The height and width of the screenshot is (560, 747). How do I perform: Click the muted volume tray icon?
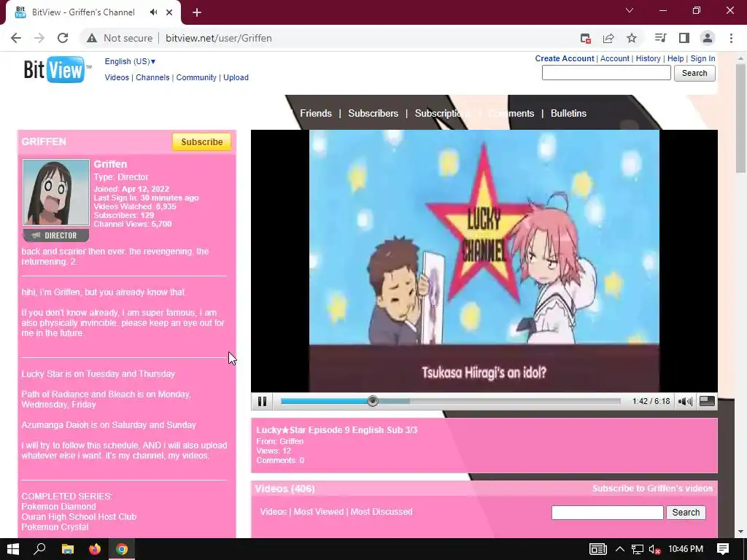point(655,549)
